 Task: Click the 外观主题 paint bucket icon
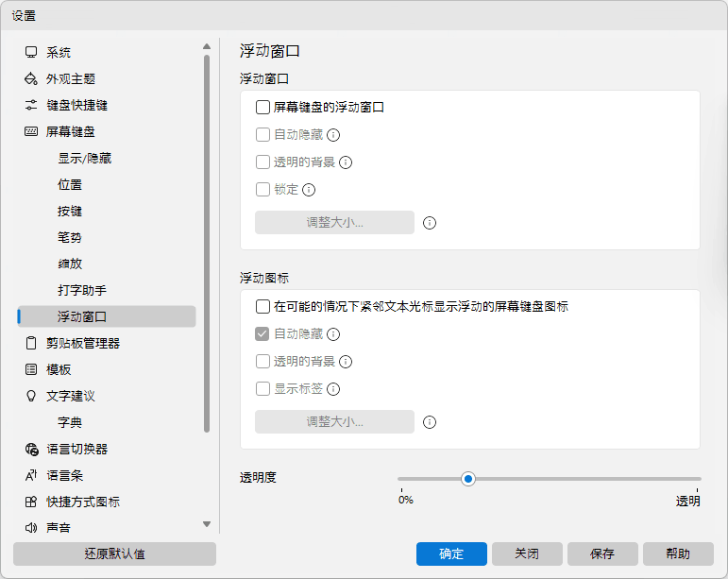(x=31, y=79)
